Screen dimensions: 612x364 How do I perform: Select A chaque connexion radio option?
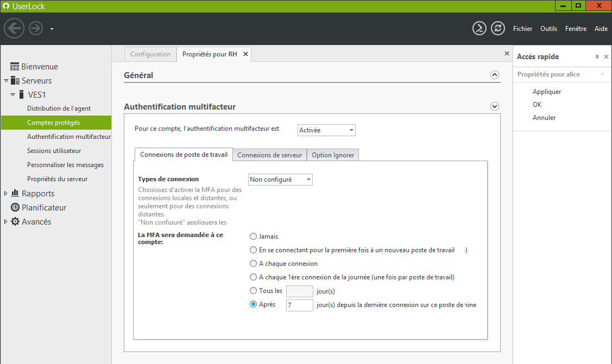tap(253, 264)
